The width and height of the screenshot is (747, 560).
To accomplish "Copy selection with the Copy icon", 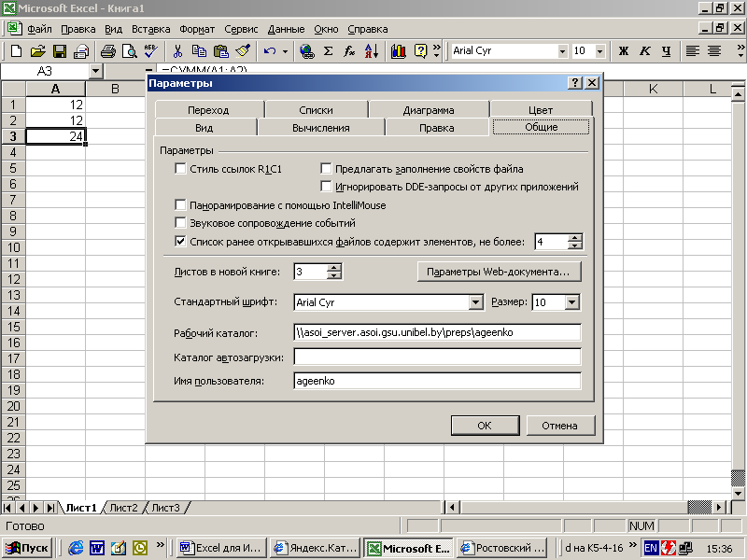I will (x=199, y=50).
